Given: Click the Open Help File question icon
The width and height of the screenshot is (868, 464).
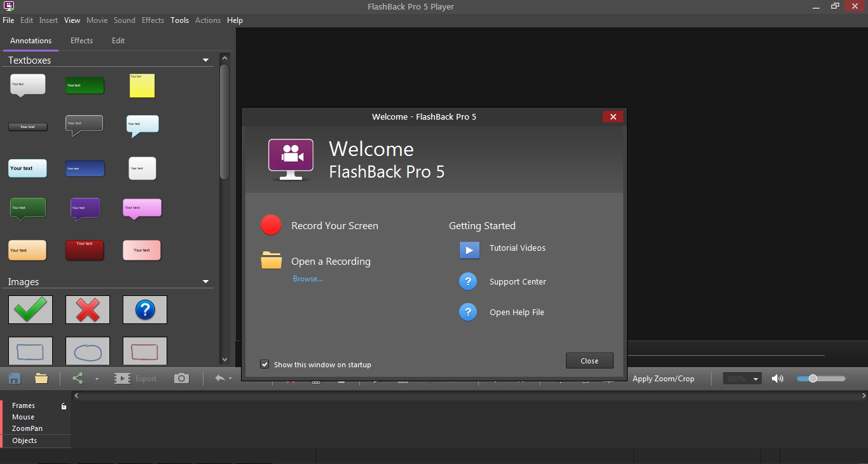Looking at the screenshot, I should tap(468, 312).
